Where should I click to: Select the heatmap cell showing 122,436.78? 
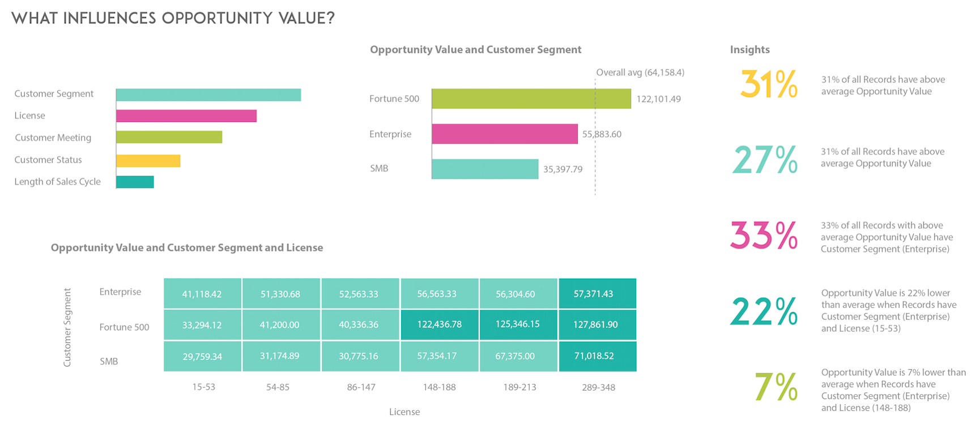pos(440,325)
